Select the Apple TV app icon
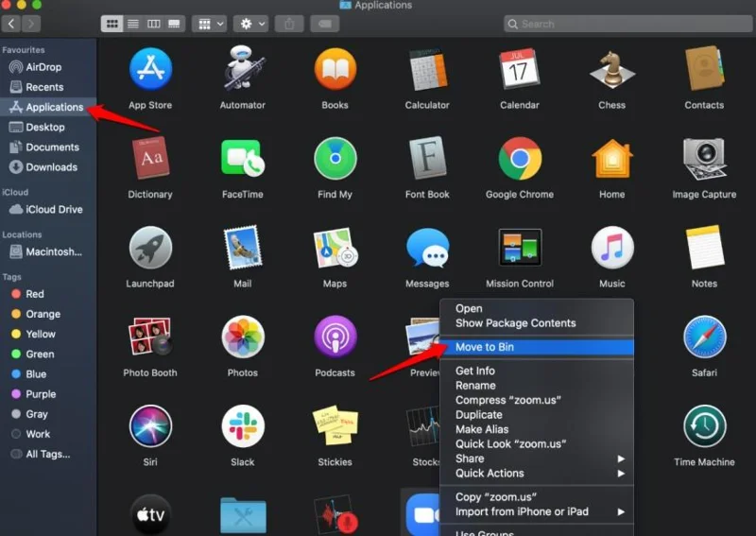This screenshot has width=756, height=536. [x=150, y=514]
